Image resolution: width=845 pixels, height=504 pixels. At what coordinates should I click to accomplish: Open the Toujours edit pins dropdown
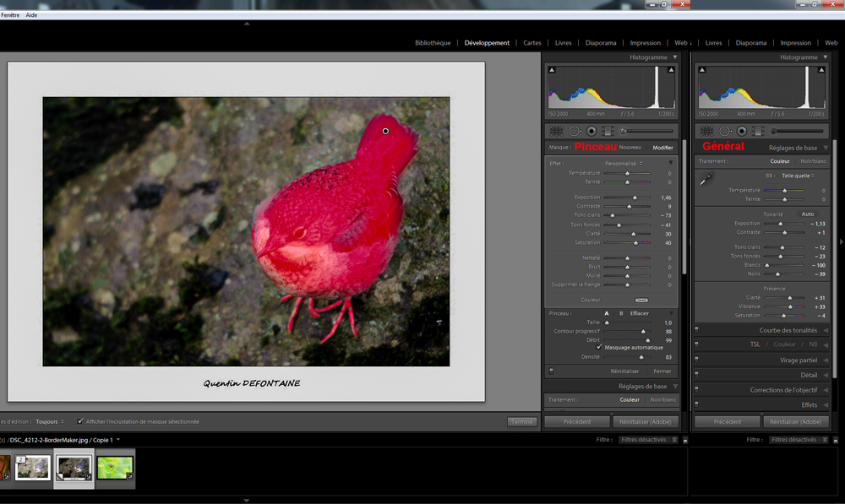(x=50, y=421)
